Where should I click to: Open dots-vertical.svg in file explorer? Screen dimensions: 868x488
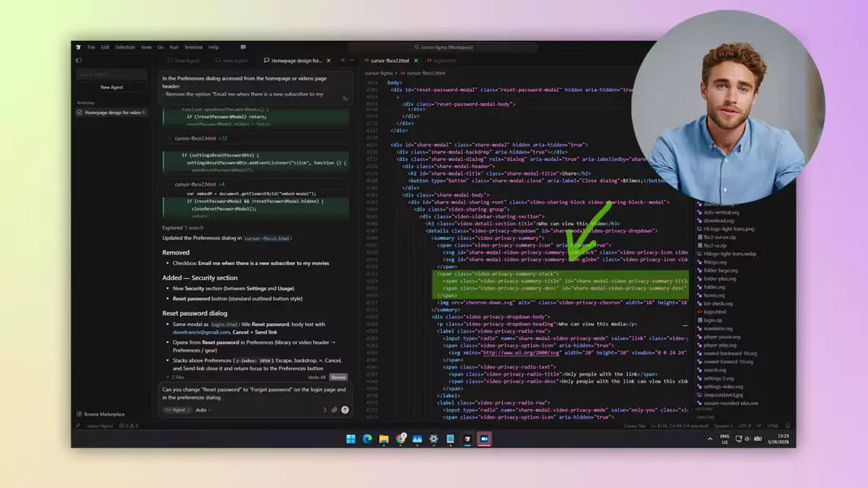722,212
